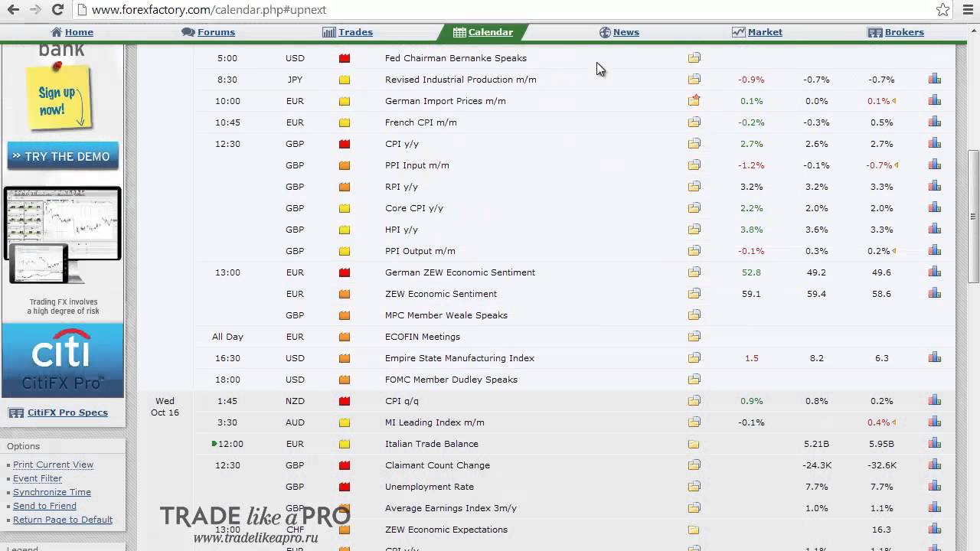
Task: Open the CitiFX Pro Specs link
Action: 67,412
